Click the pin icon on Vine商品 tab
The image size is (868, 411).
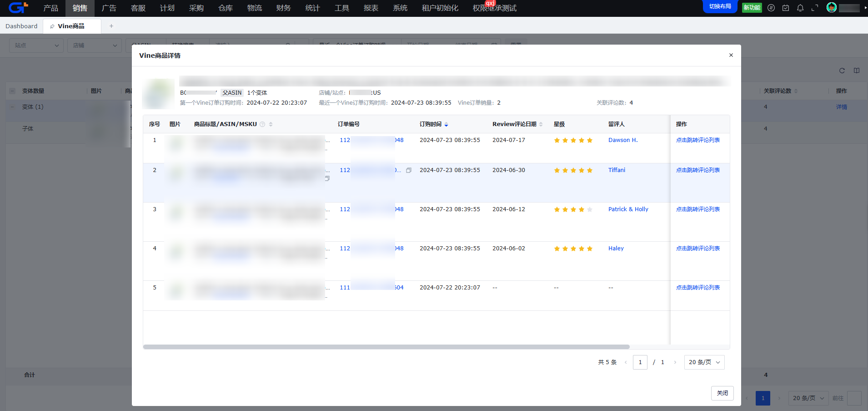pos(52,26)
